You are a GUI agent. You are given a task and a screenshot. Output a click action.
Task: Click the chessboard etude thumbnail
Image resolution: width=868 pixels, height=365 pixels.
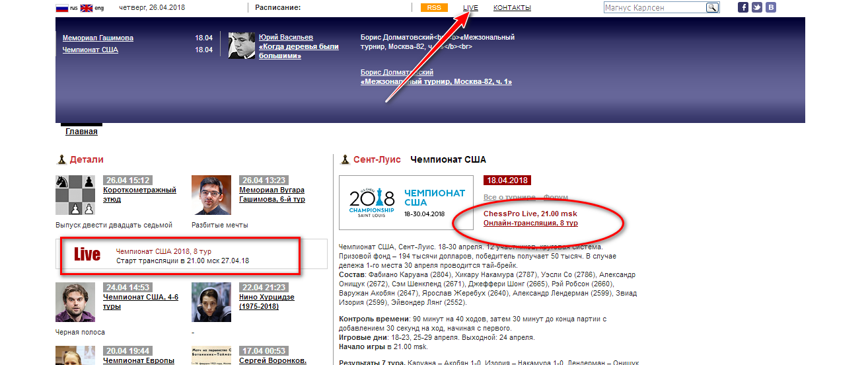[x=75, y=195]
